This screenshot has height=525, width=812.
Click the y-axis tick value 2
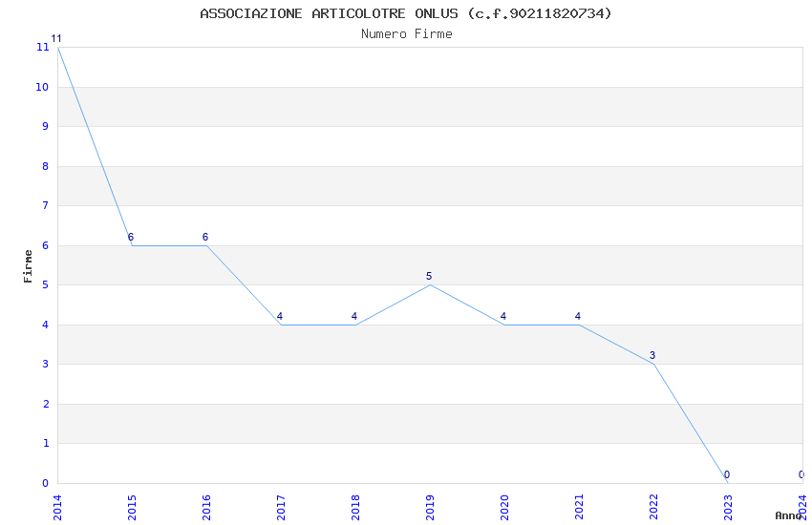pyautogui.click(x=46, y=404)
